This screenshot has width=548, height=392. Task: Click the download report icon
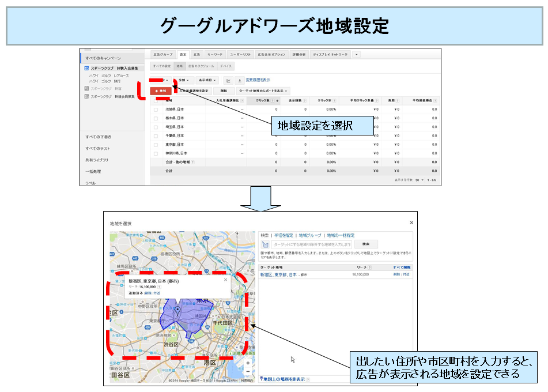tap(239, 81)
